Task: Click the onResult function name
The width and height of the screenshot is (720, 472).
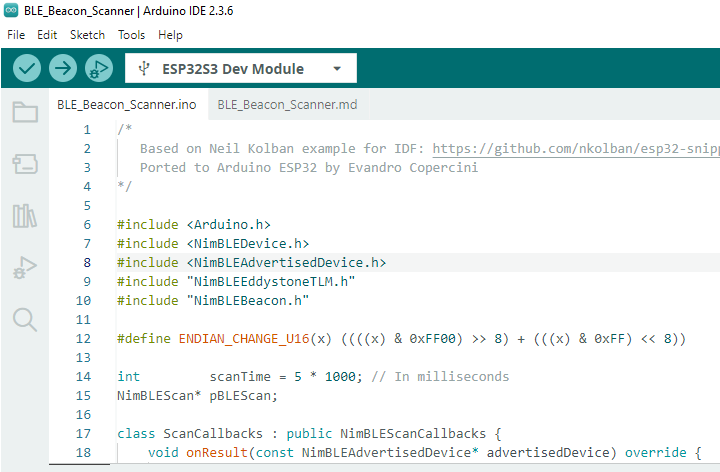Action: pyautogui.click(x=217, y=453)
